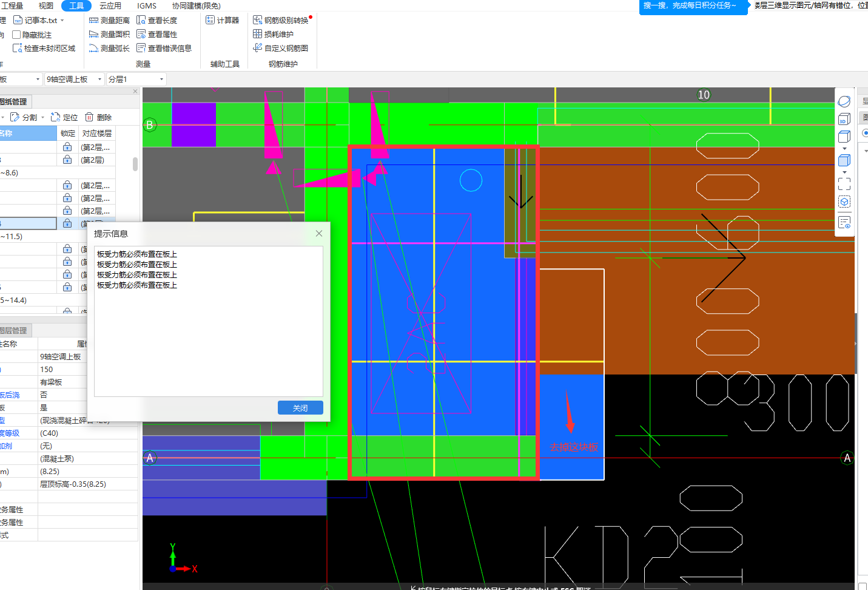This screenshot has width=868, height=590.
Task: Select the wireframe cube view icon
Action: tap(844, 137)
